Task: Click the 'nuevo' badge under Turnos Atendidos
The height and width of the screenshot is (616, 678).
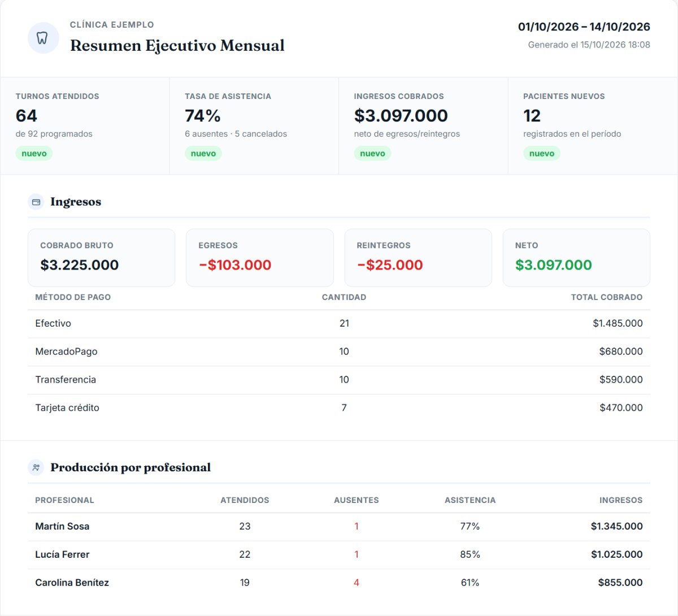Action: [34, 153]
